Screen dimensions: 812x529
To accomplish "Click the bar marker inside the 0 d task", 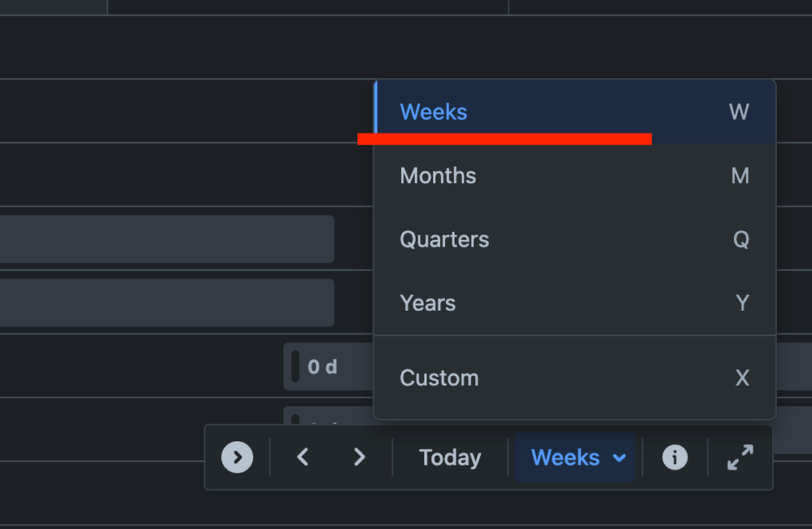I will point(295,367).
